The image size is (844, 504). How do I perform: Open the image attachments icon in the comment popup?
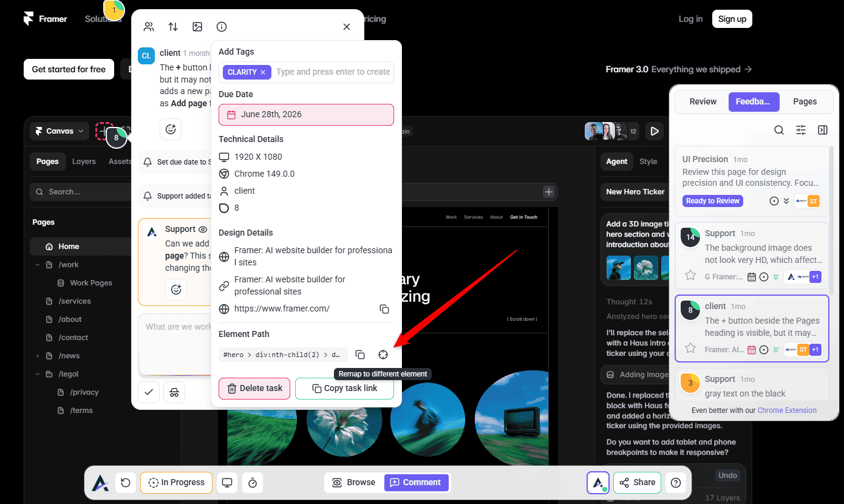pyautogui.click(x=197, y=27)
